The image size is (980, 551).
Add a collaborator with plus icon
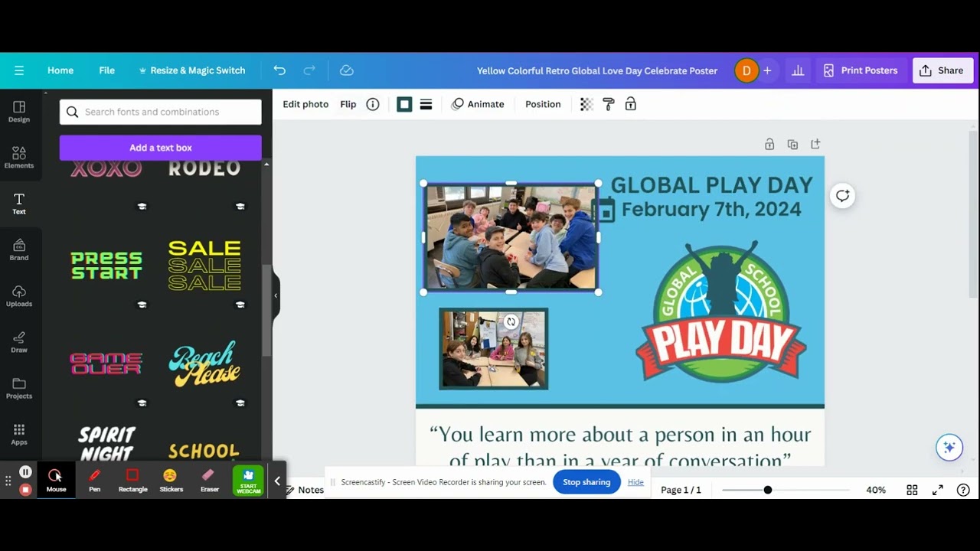(x=767, y=70)
